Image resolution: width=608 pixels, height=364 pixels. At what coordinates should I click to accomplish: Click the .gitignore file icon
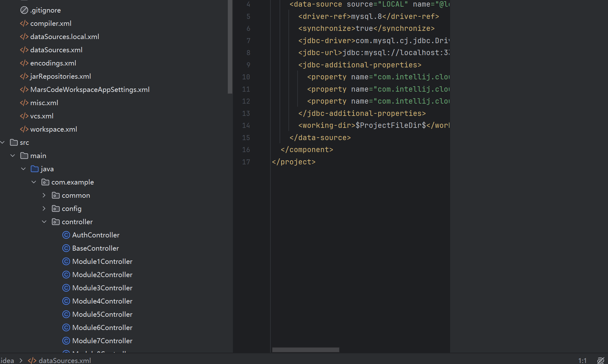click(x=24, y=10)
